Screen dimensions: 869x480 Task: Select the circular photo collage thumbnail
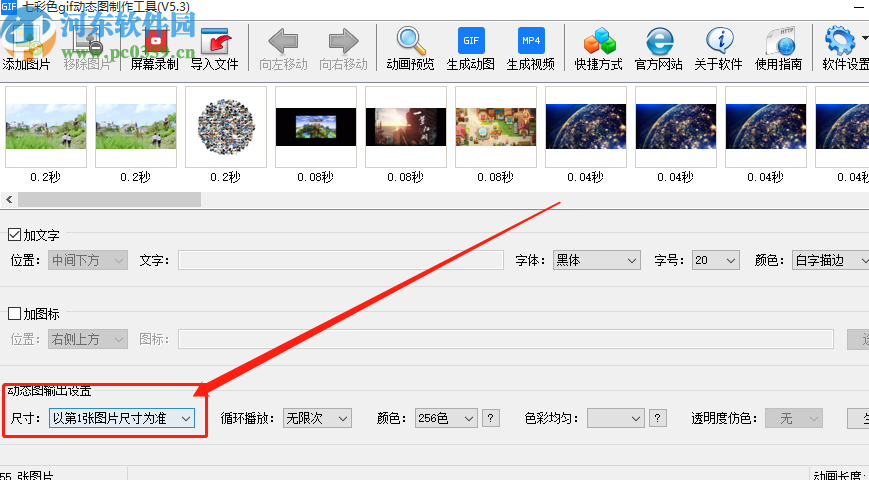point(226,127)
